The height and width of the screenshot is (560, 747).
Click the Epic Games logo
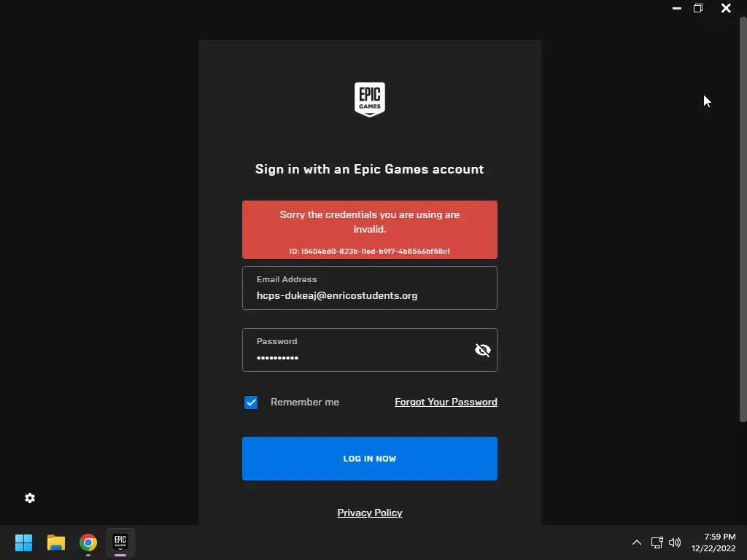(x=370, y=99)
